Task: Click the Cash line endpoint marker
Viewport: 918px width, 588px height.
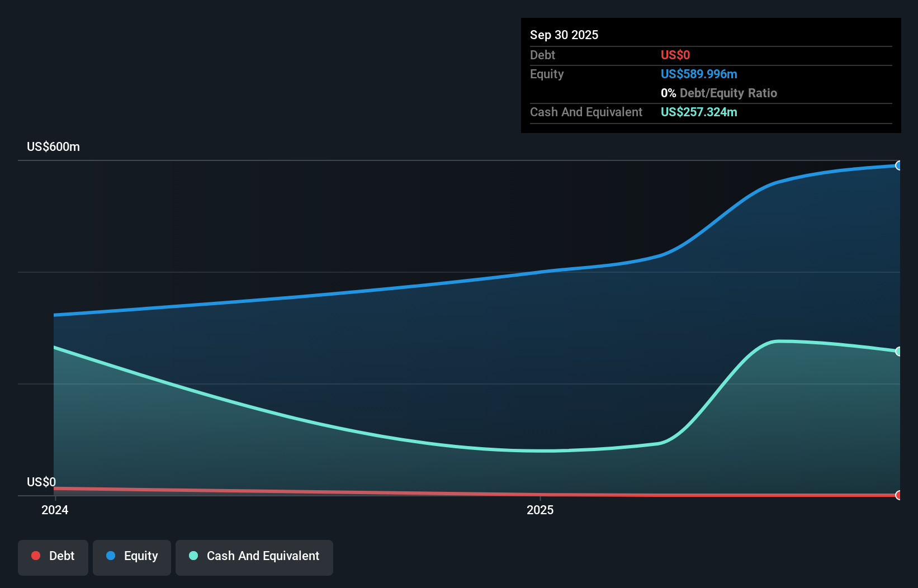Action: 898,351
